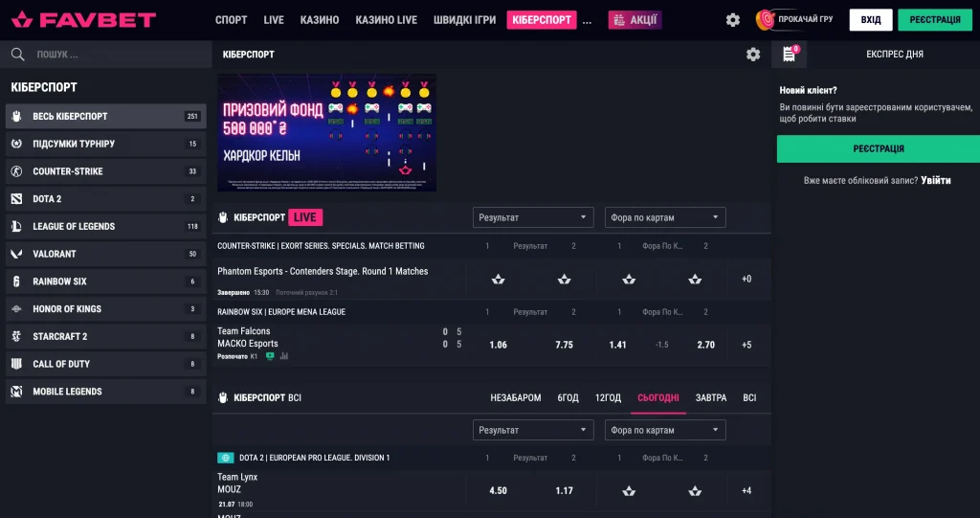This screenshot has width=980, height=518.
Task: Open Фора по картам dropdown in Live section
Action: (x=665, y=217)
